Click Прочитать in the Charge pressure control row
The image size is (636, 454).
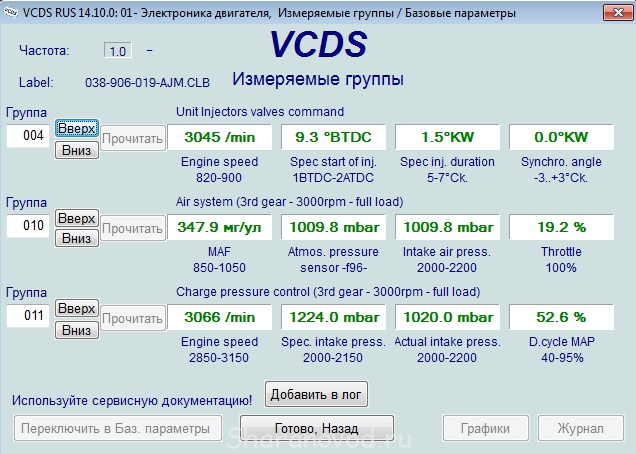coord(131,319)
